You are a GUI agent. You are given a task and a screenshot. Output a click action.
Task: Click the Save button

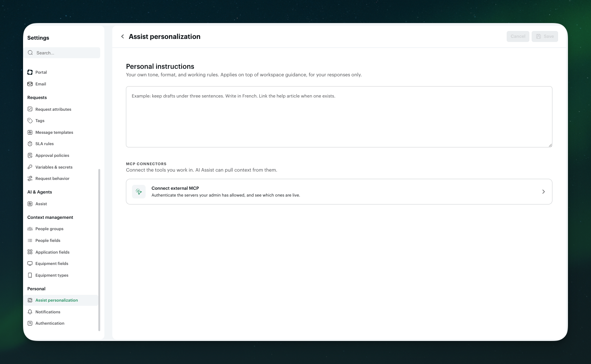(x=544, y=36)
